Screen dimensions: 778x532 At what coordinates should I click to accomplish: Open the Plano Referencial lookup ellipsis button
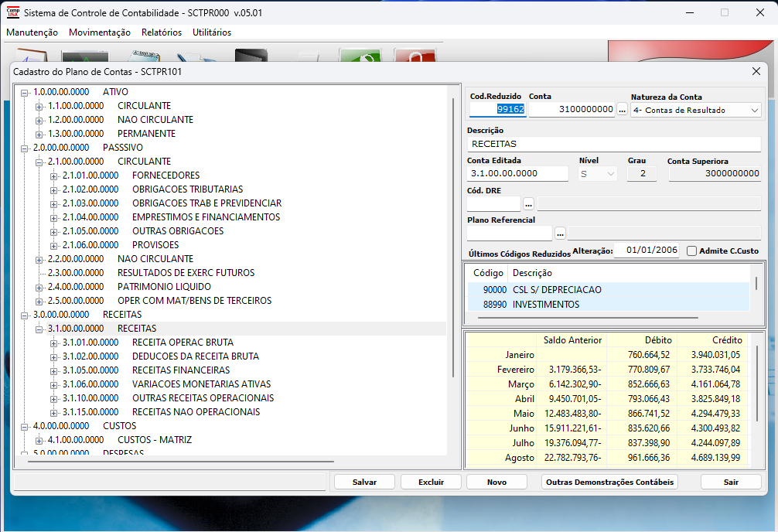click(x=560, y=234)
